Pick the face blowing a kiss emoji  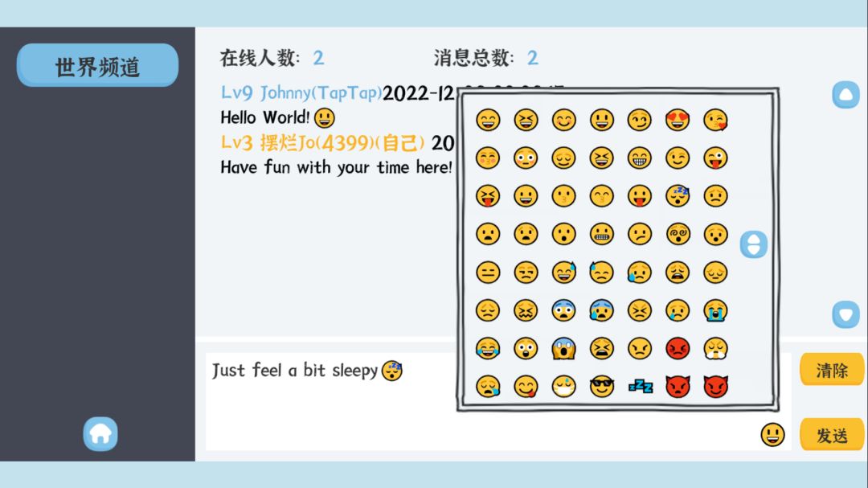coord(714,119)
